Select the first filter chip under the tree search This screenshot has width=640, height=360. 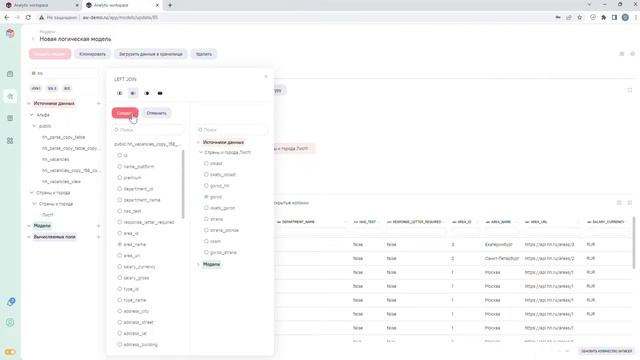pos(36,88)
